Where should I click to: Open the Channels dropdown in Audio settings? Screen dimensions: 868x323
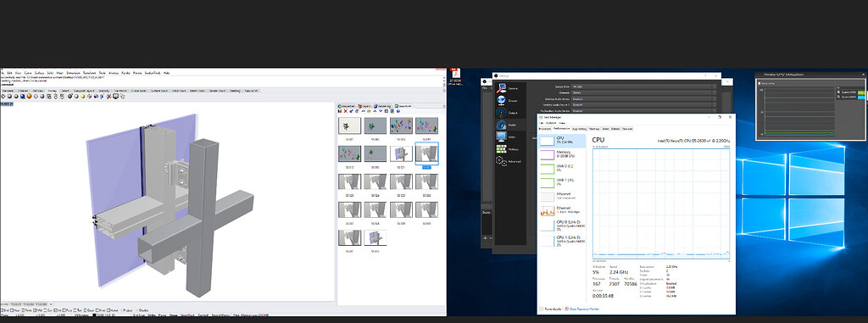point(644,92)
